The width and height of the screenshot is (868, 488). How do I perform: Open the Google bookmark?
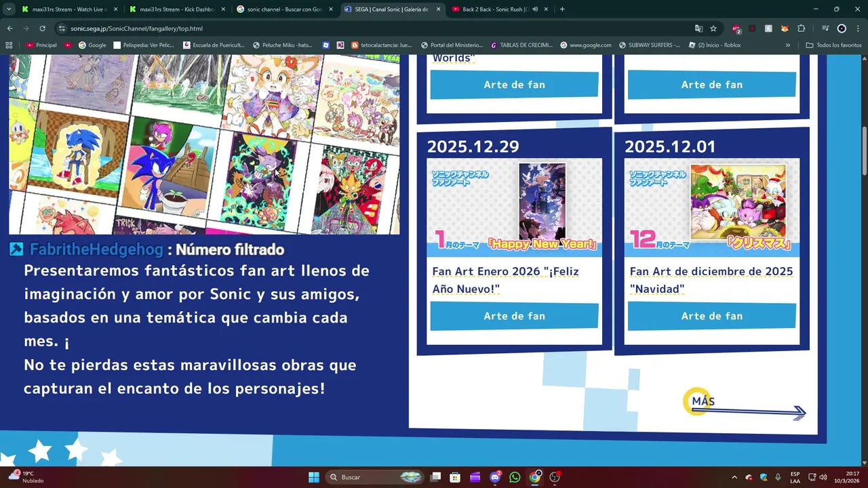92,45
